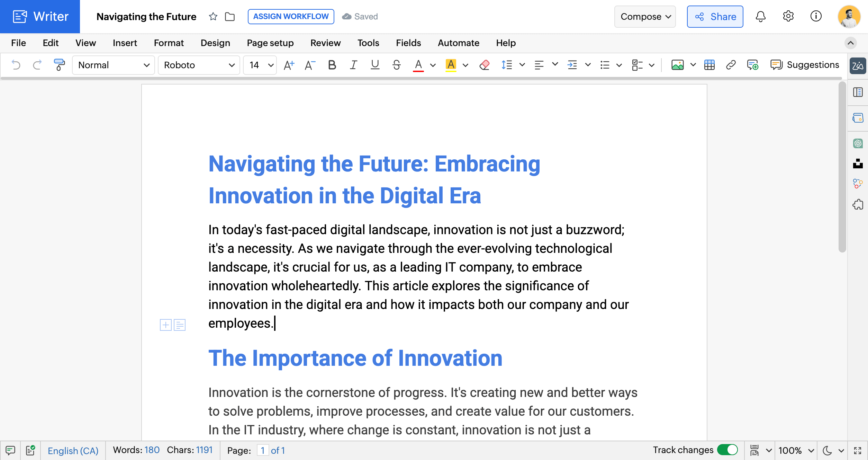The width and height of the screenshot is (868, 460).
Task: Open the Unsplash sidebar icon
Action: 858,163
